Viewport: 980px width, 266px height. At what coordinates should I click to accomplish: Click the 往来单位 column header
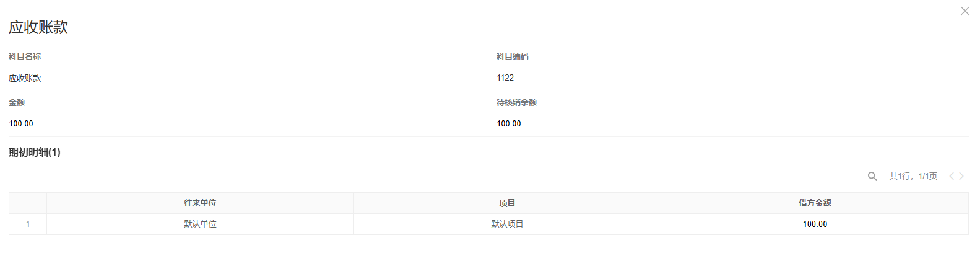tap(200, 203)
